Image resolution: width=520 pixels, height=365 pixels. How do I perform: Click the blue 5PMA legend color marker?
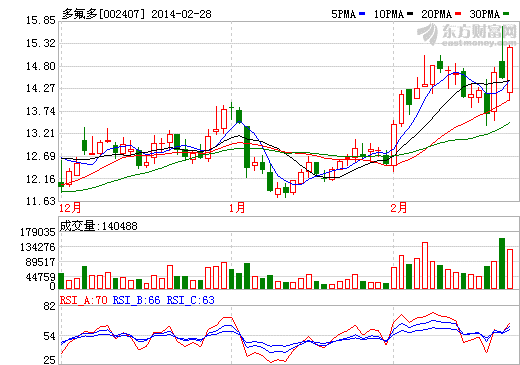pos(362,14)
